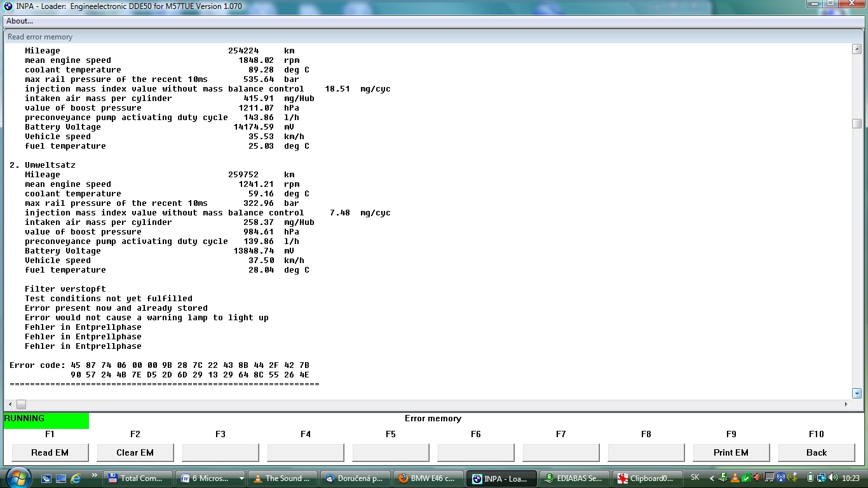Click the Show Desktop quick launch icon
This screenshot has width=868, height=488.
(x=47, y=478)
